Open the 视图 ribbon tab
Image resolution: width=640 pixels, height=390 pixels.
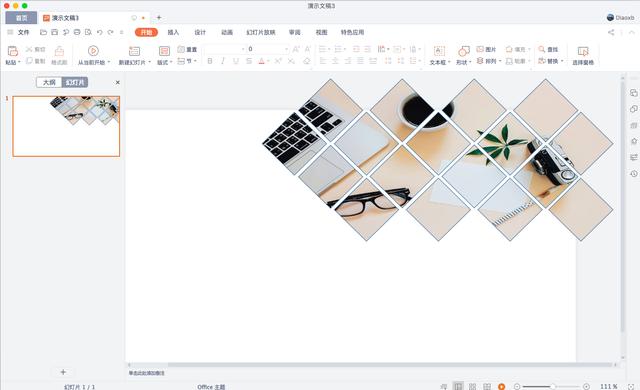click(322, 32)
